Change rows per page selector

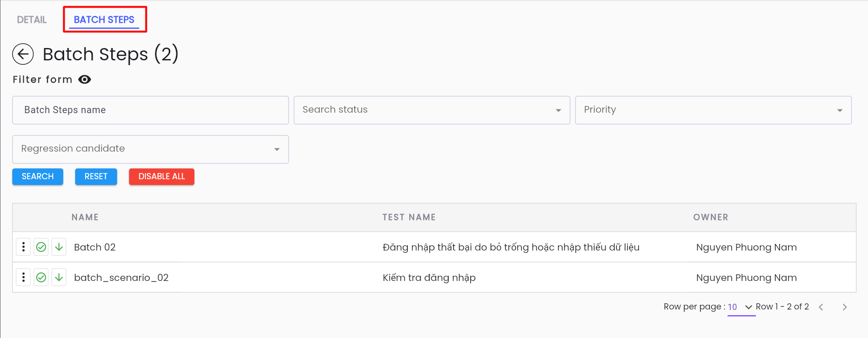741,307
